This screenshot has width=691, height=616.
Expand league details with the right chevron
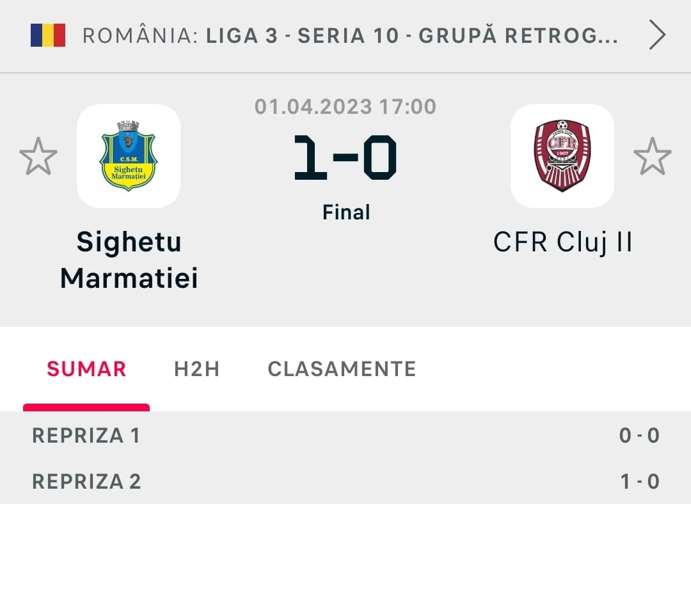point(657,36)
